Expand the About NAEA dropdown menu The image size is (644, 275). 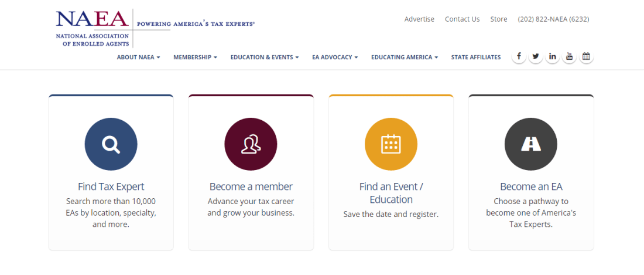tap(138, 57)
